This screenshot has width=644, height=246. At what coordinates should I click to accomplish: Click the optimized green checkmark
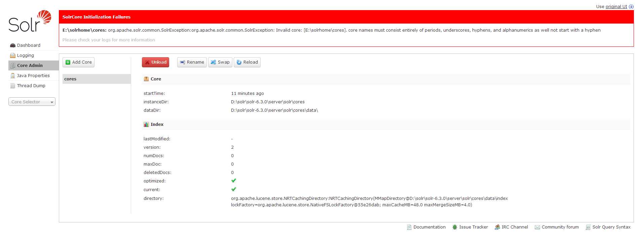[234, 181]
